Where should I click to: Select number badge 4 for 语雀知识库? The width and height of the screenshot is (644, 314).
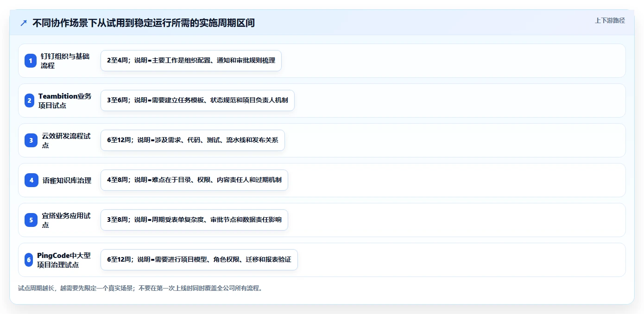tap(32, 180)
